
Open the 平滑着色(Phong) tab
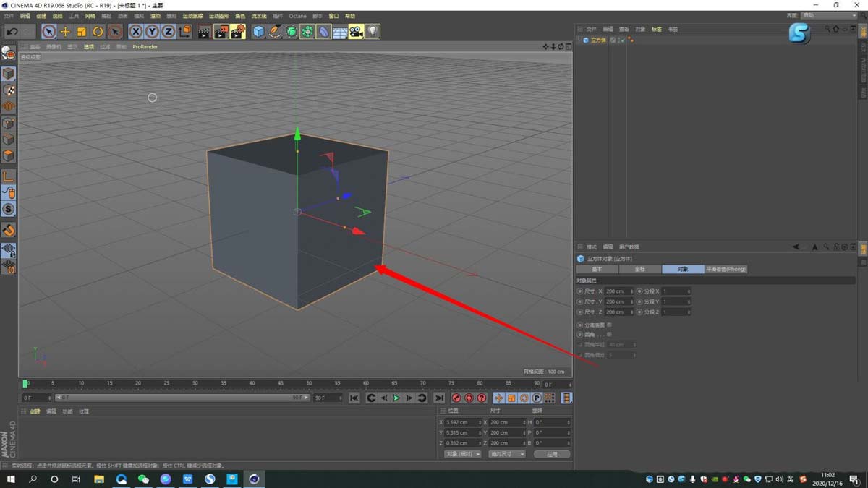[726, 269]
